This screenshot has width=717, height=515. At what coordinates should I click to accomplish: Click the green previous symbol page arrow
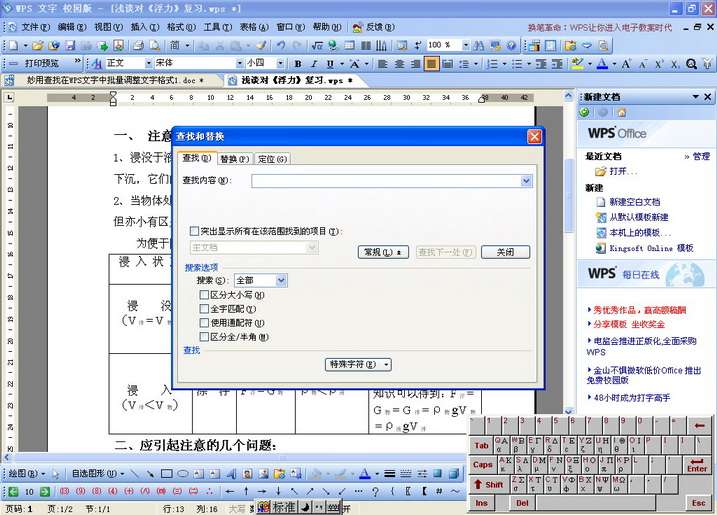(x=13, y=492)
